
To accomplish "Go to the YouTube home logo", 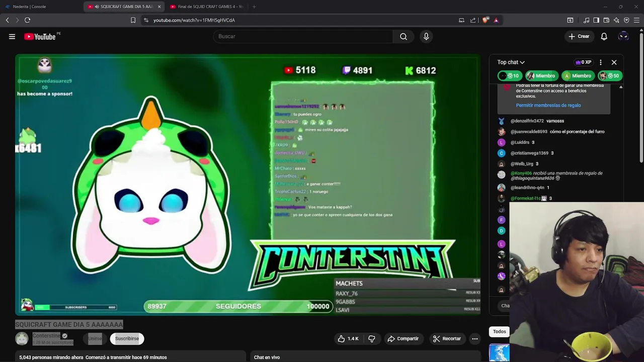I will (40, 36).
